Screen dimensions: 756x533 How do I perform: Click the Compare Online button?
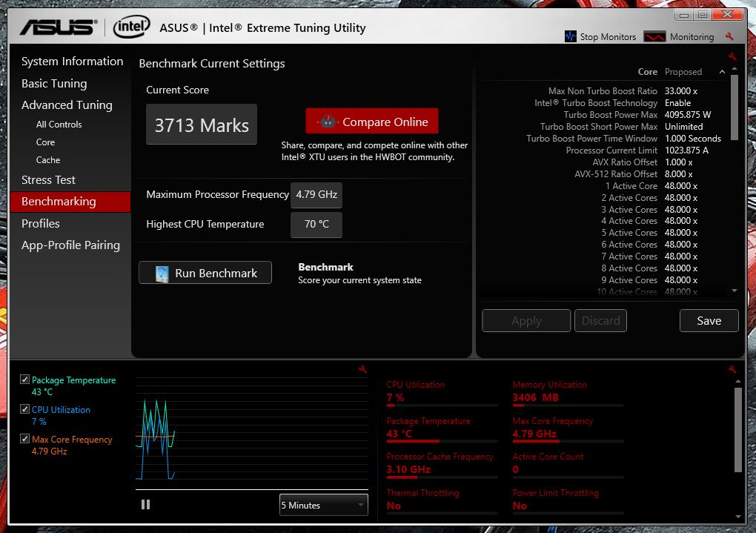(372, 121)
